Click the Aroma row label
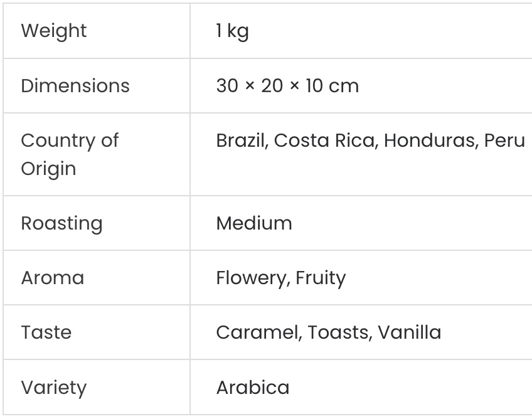This screenshot has height=419, width=532. coord(53,278)
